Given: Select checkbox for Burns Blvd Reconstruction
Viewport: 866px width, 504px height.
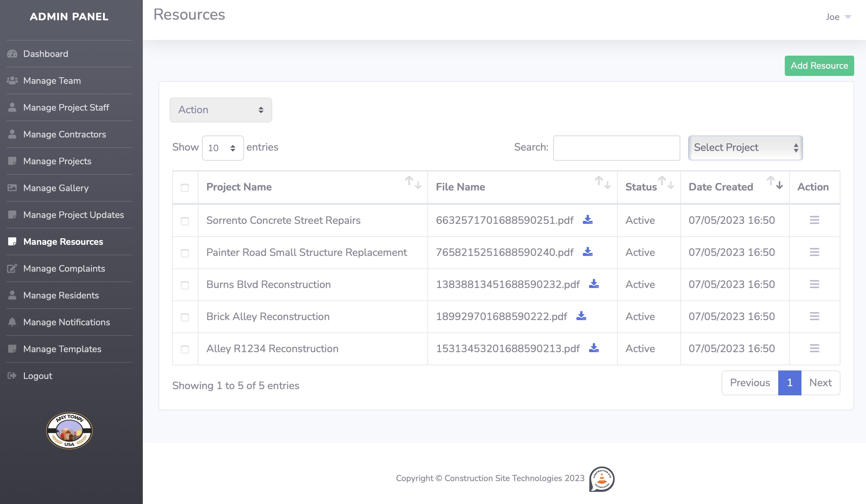Looking at the screenshot, I should [x=184, y=285].
